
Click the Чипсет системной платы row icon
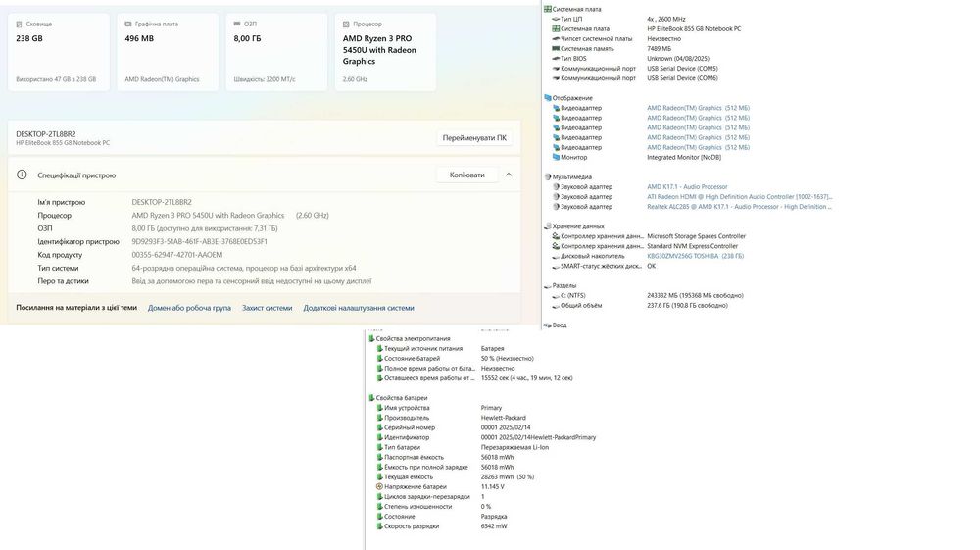pos(556,39)
